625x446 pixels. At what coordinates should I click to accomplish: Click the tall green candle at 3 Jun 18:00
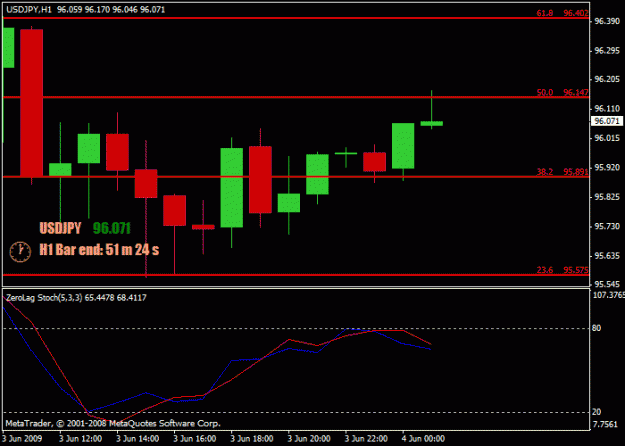coord(232,188)
